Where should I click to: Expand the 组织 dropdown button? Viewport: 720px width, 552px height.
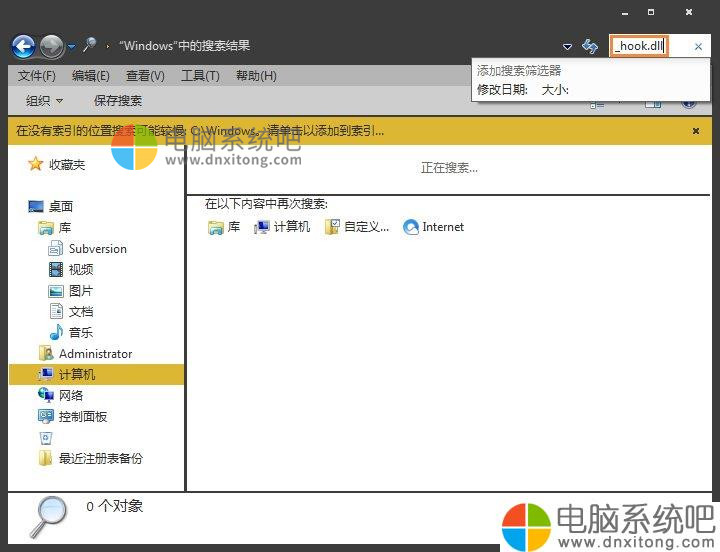point(44,101)
